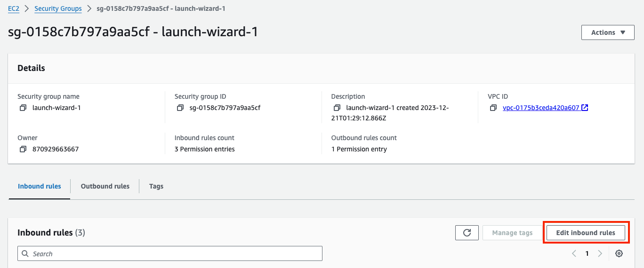644x268 pixels.
Task: Copy the VPC ID icon
Action: 493,108
